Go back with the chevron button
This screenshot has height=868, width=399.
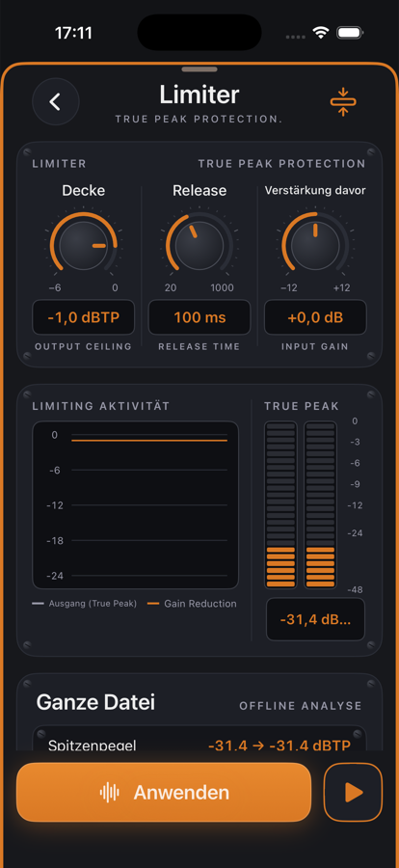55,102
